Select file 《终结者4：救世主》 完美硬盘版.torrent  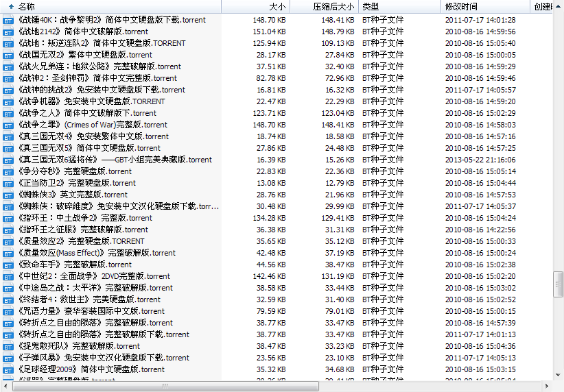click(89, 299)
